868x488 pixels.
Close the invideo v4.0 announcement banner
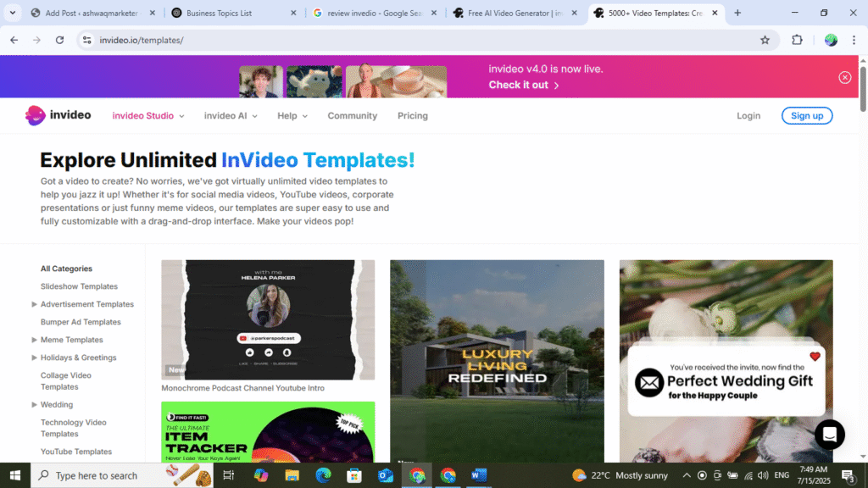point(844,77)
